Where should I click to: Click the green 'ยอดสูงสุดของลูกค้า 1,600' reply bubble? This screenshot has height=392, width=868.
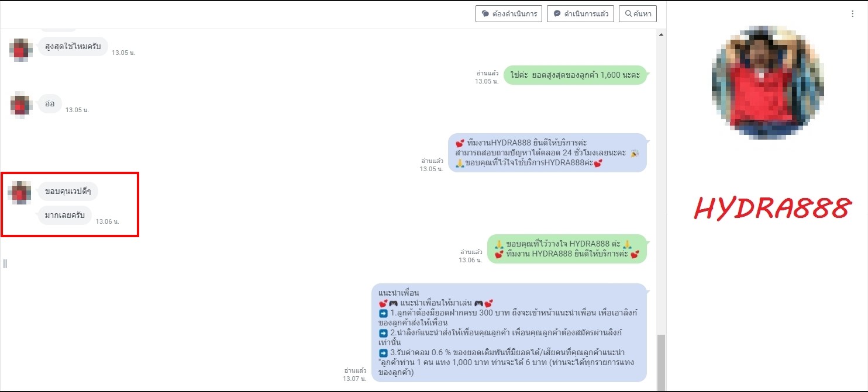point(575,75)
